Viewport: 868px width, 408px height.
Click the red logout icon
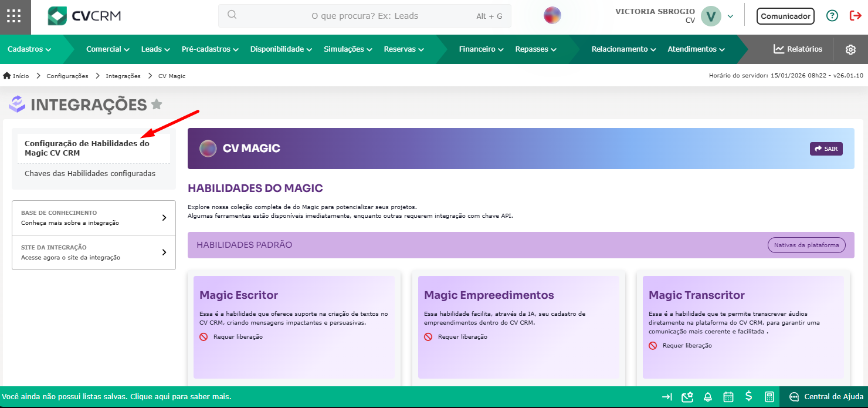[855, 16]
